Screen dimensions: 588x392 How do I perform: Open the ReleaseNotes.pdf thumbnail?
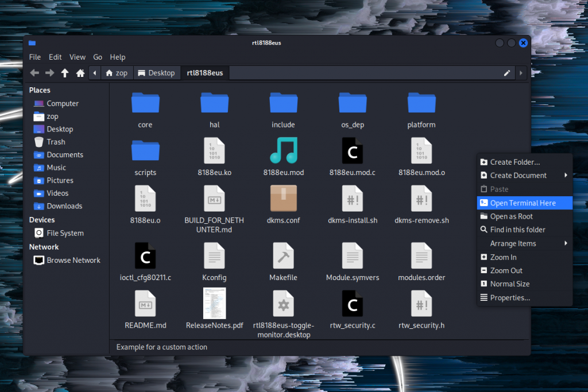tap(214, 303)
